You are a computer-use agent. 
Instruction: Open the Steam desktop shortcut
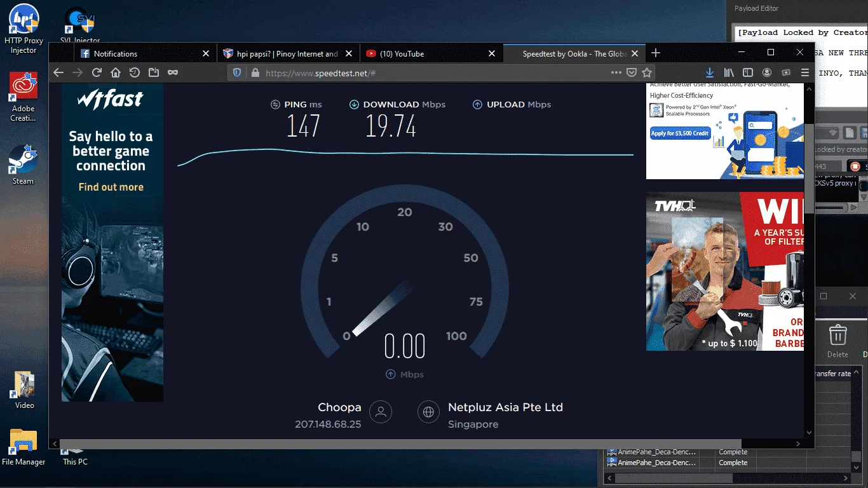coord(24,164)
